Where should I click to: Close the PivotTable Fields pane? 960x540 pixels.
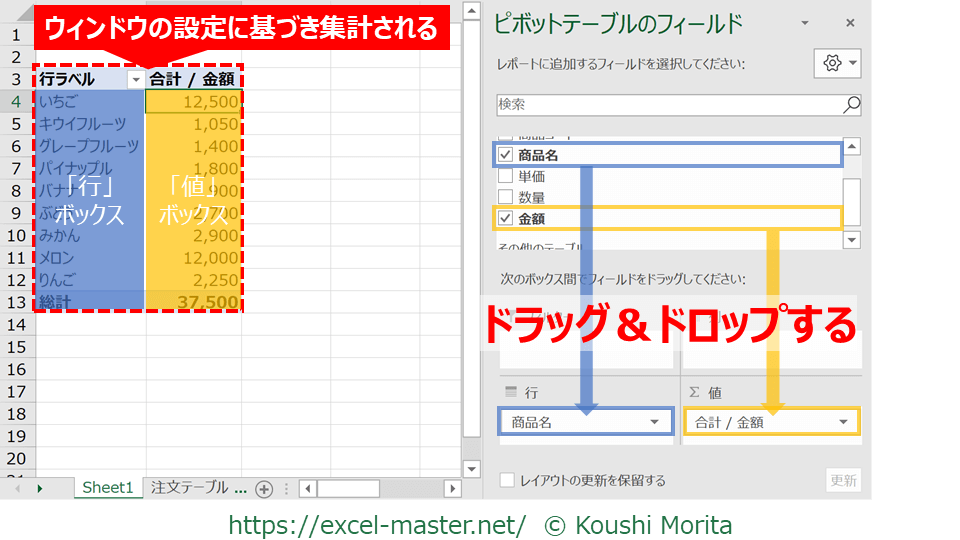tap(849, 23)
